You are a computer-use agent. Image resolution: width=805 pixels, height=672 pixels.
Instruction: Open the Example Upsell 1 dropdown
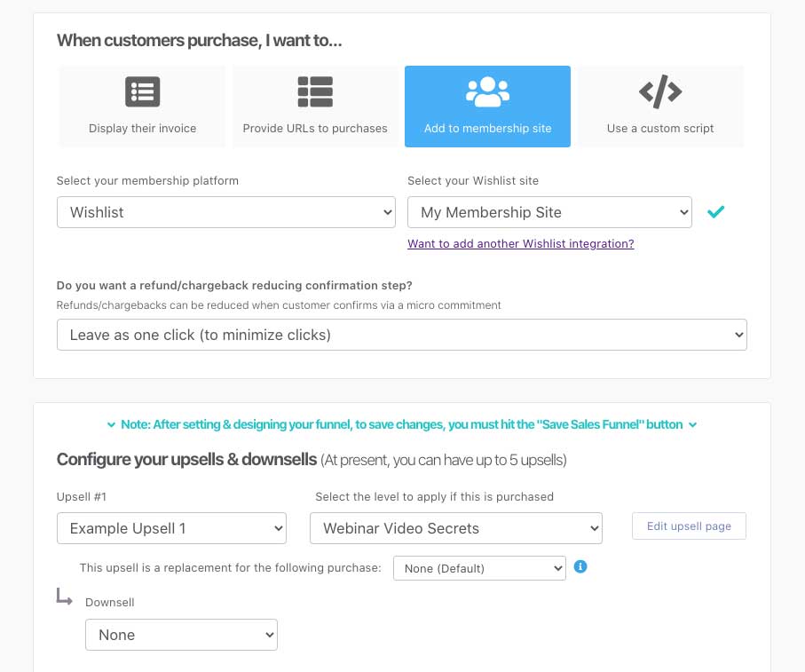click(x=171, y=527)
